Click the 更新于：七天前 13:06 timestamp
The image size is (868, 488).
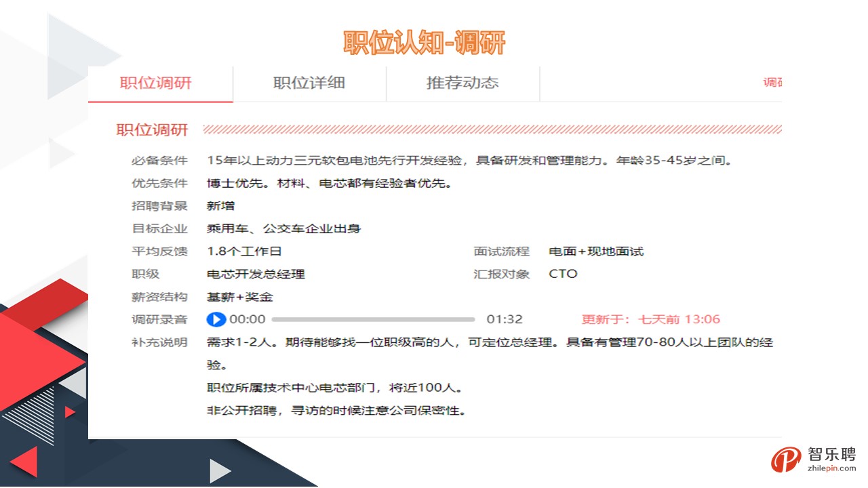pyautogui.click(x=651, y=319)
